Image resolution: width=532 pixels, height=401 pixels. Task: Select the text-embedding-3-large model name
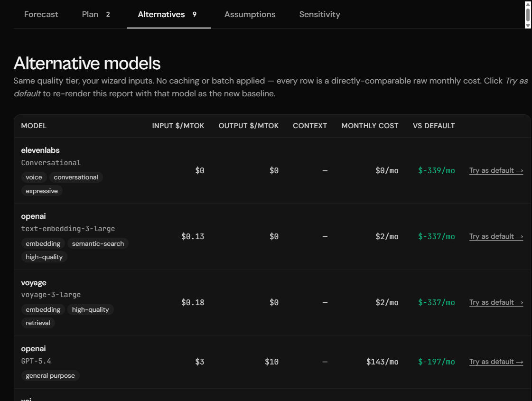[x=68, y=229]
